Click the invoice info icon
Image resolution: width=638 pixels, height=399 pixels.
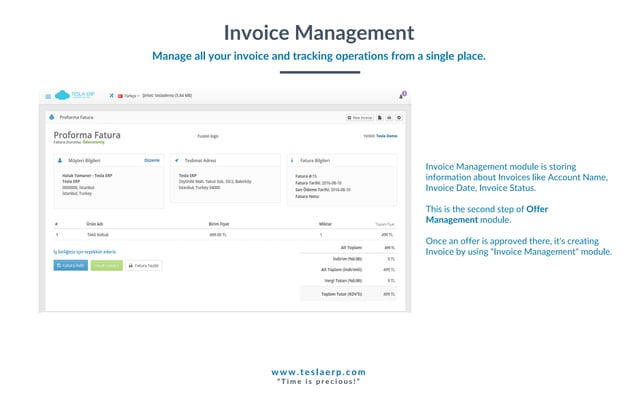pyautogui.click(x=292, y=161)
